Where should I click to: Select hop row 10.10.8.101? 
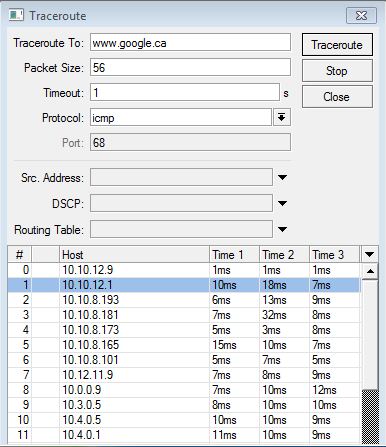tap(184, 360)
